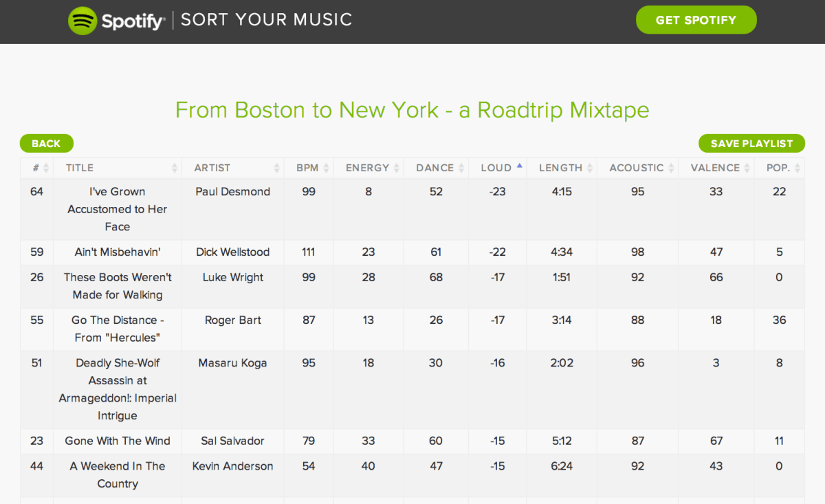Click the song title Gone With The Wind
Screen dimensions: 825x504
(x=117, y=441)
